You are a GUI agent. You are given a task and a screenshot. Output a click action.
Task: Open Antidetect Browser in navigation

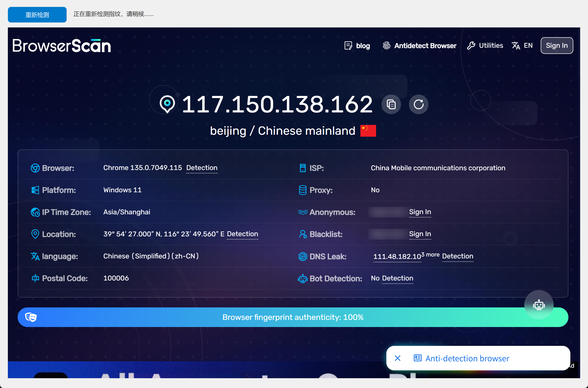pos(419,46)
